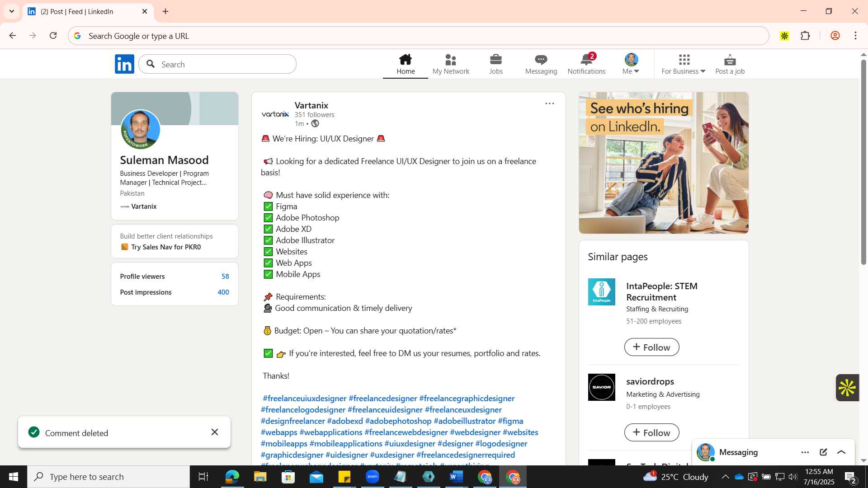Open the tab search dropdown arrow
Viewport: 868px width, 488px height.
12,11
